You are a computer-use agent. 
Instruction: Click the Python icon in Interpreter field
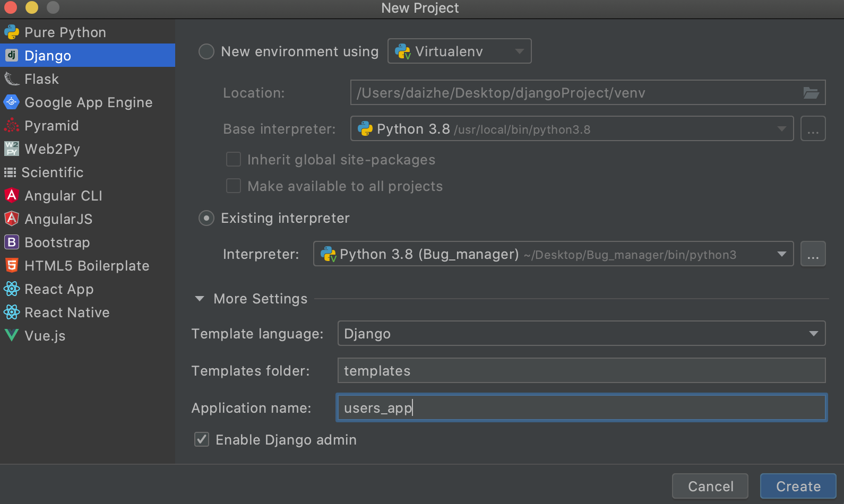329,254
